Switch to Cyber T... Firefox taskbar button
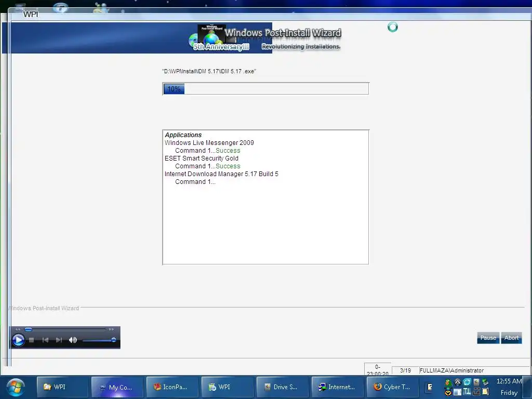 coord(393,387)
